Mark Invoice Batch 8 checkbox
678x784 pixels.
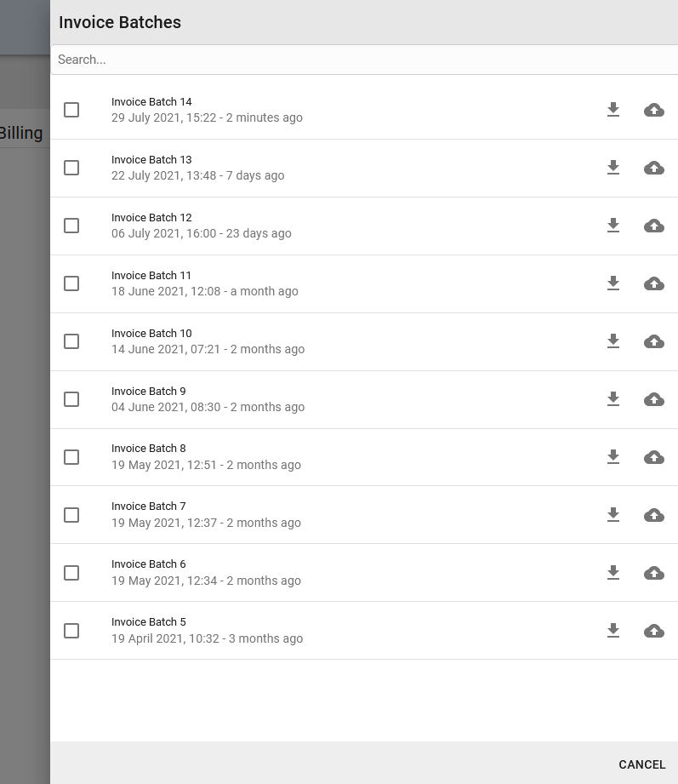click(71, 457)
